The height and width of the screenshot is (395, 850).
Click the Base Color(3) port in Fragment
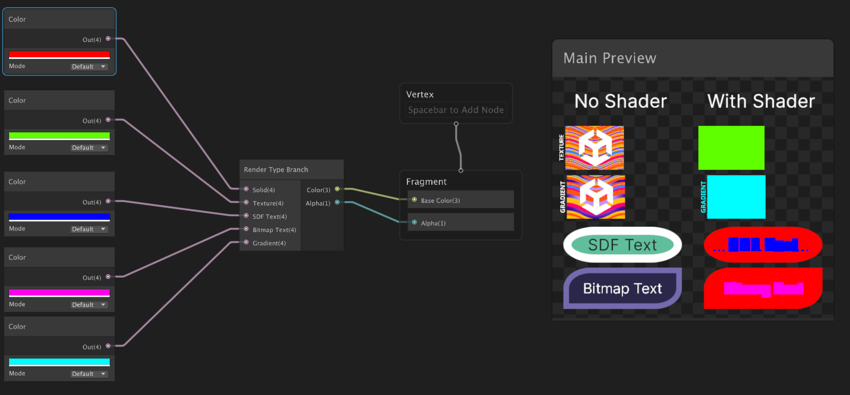(x=414, y=200)
